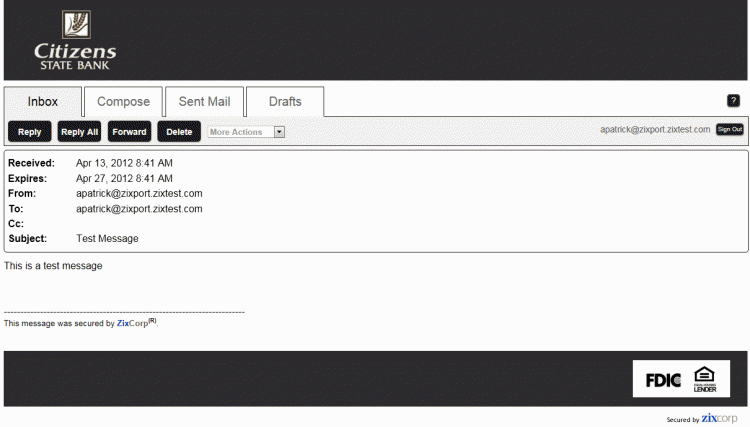Click the Equal Housing Lender icon
This screenshot has height=427, width=750.
705,379
